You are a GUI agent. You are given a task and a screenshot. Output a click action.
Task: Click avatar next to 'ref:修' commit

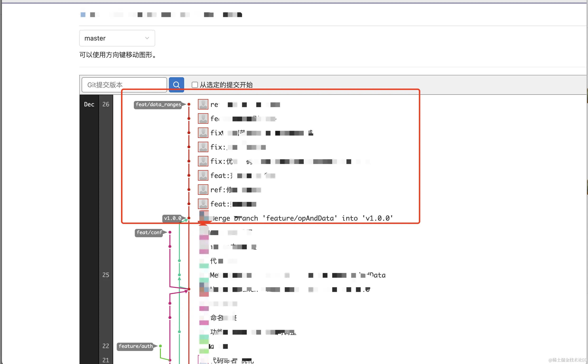pos(203,190)
